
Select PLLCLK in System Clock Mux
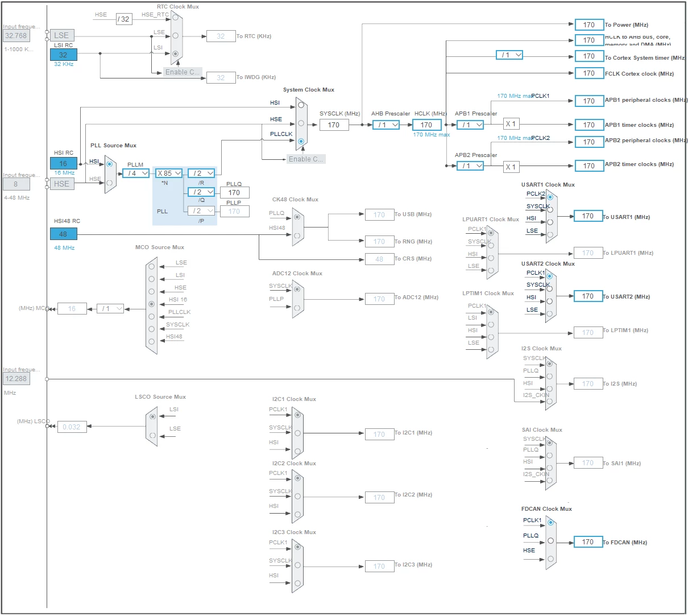301,141
